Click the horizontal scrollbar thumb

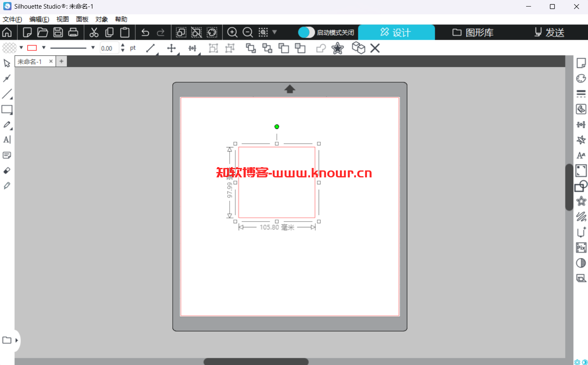[256, 361]
